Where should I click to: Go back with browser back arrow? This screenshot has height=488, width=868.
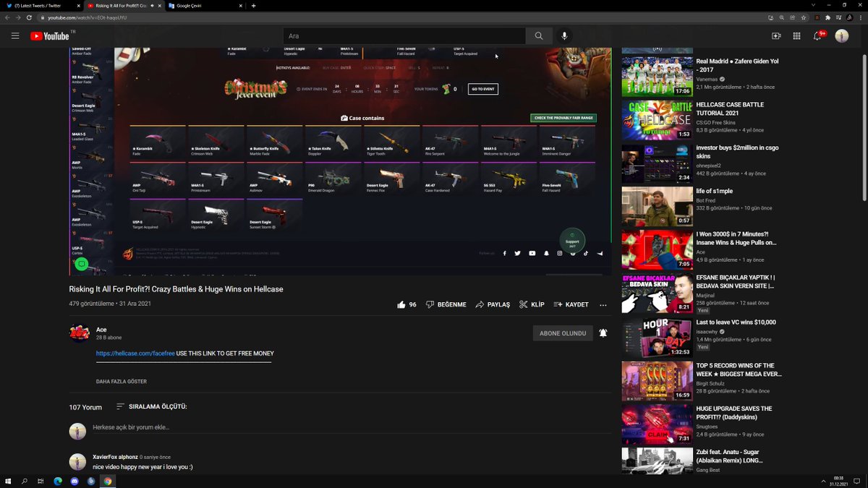click(7, 17)
